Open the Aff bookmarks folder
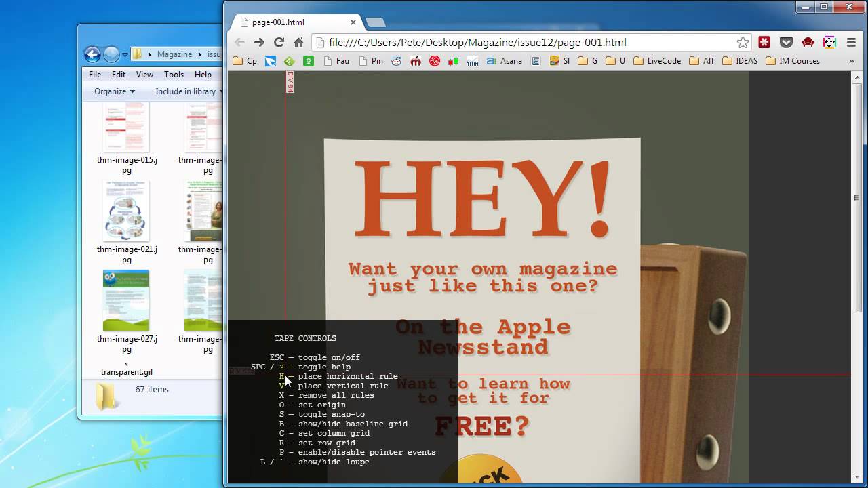This screenshot has width=868, height=488. tap(702, 61)
